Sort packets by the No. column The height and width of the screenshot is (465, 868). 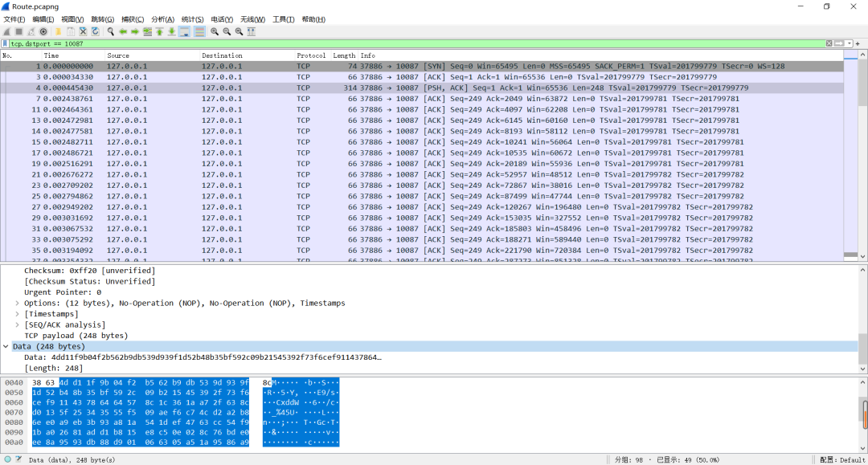(21, 55)
